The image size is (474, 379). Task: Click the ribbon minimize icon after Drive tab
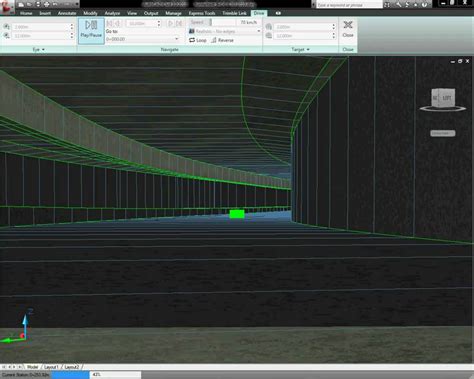(x=278, y=13)
